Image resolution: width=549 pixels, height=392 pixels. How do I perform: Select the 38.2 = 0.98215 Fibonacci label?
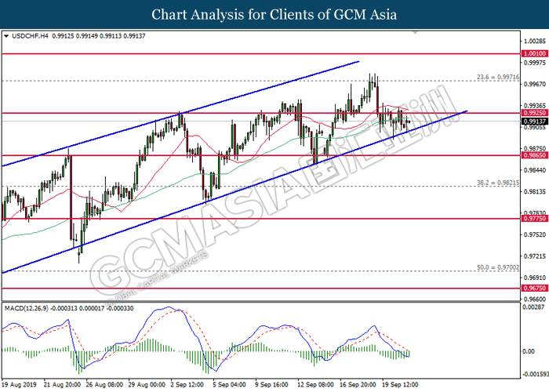coord(498,183)
